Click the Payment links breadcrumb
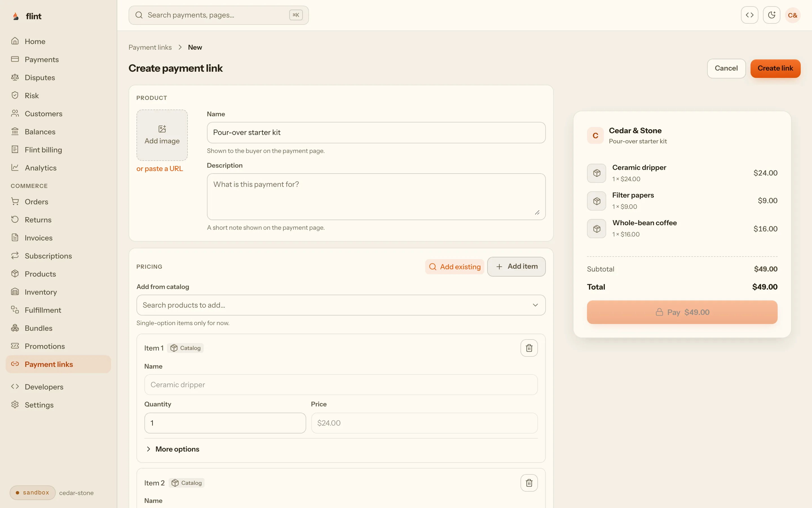 click(150, 47)
